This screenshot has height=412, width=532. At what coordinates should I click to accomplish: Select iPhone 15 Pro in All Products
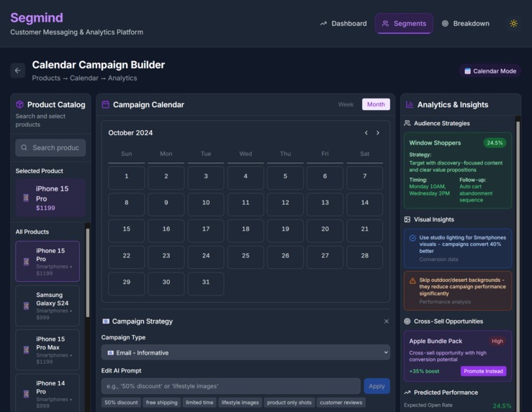click(48, 261)
